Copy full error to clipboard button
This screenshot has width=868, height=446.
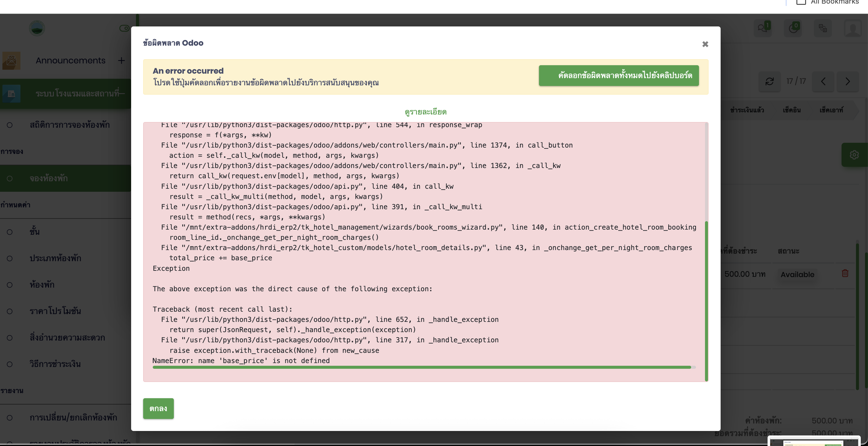coord(618,75)
